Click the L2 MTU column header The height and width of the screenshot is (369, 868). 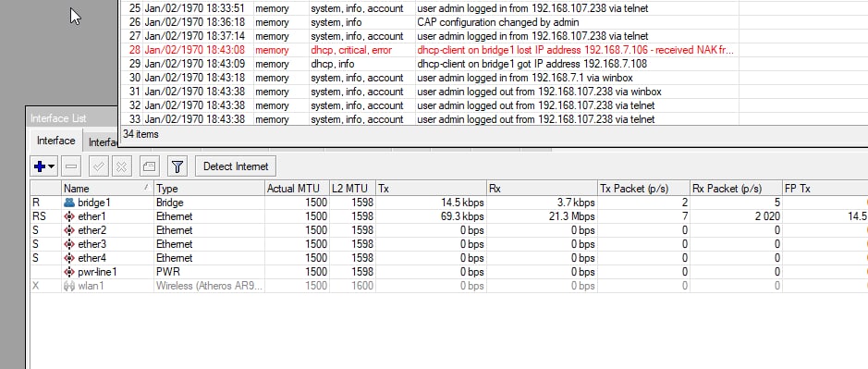[x=352, y=189]
